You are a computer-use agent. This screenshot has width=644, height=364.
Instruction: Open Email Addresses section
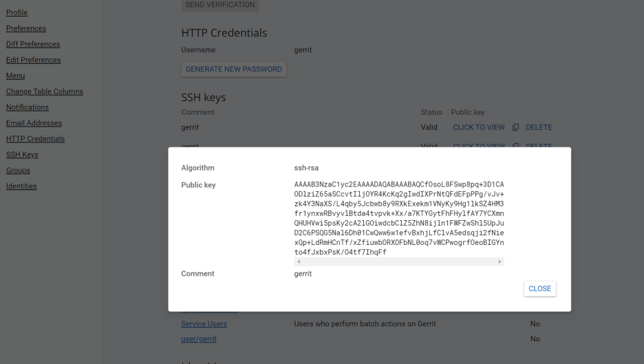(x=34, y=123)
